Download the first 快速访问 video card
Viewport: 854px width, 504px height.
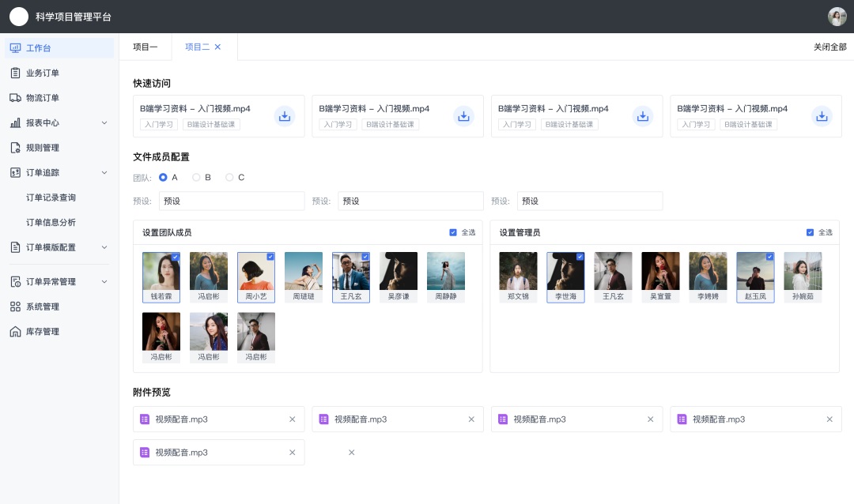285,116
